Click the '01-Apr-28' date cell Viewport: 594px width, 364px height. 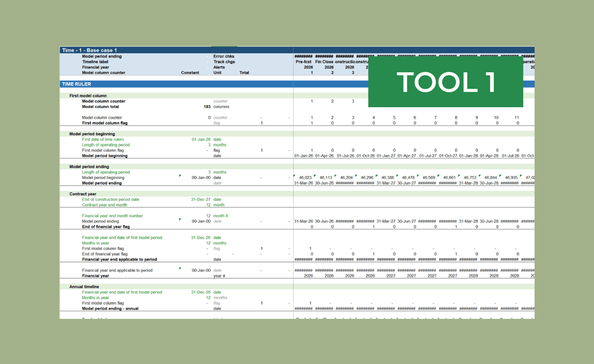(489, 156)
